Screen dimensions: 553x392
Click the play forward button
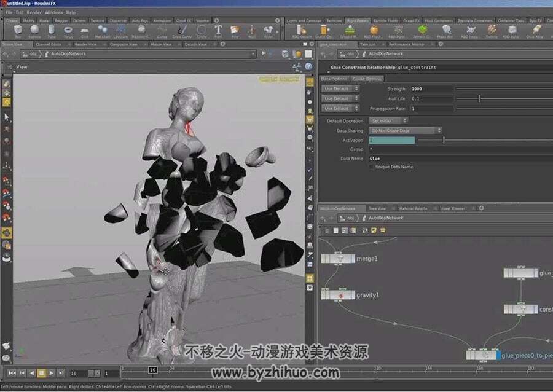coord(52,372)
